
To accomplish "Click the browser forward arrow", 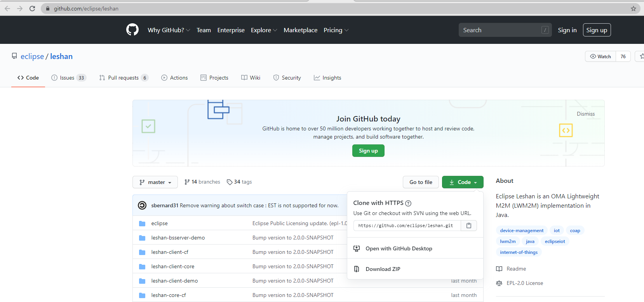I will (x=20, y=9).
